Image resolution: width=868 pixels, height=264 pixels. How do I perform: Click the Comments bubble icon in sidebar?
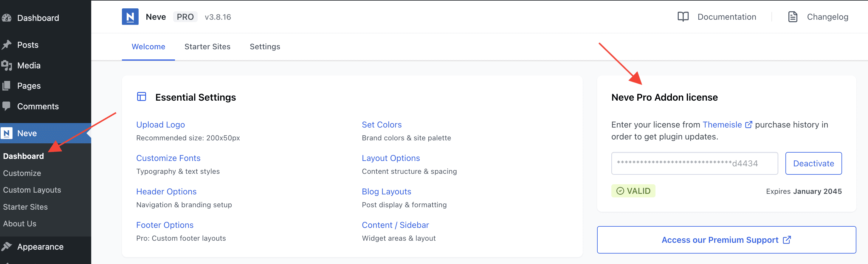coord(7,106)
